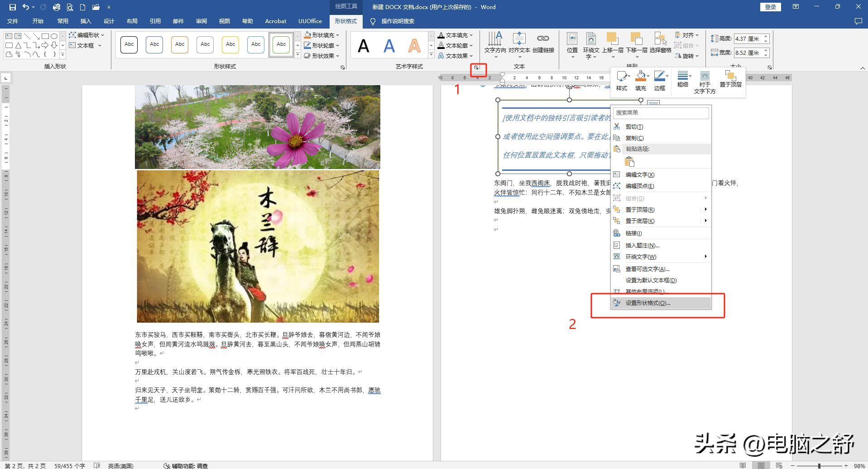
Task: Click Bring to Front (置于顶层) in mini toolbar
Action: click(x=730, y=80)
